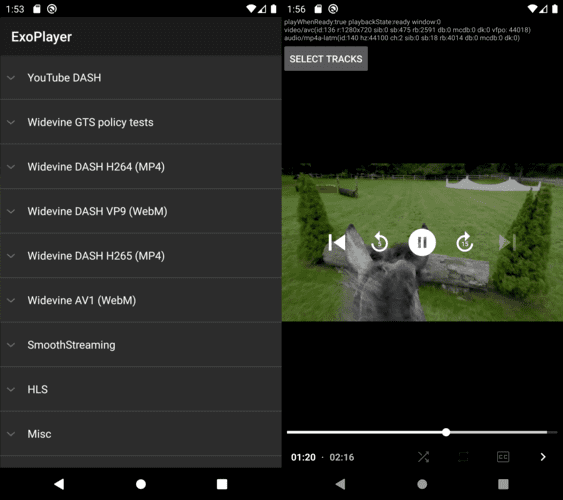Skip to next track icon
563x500 pixels.
point(507,242)
